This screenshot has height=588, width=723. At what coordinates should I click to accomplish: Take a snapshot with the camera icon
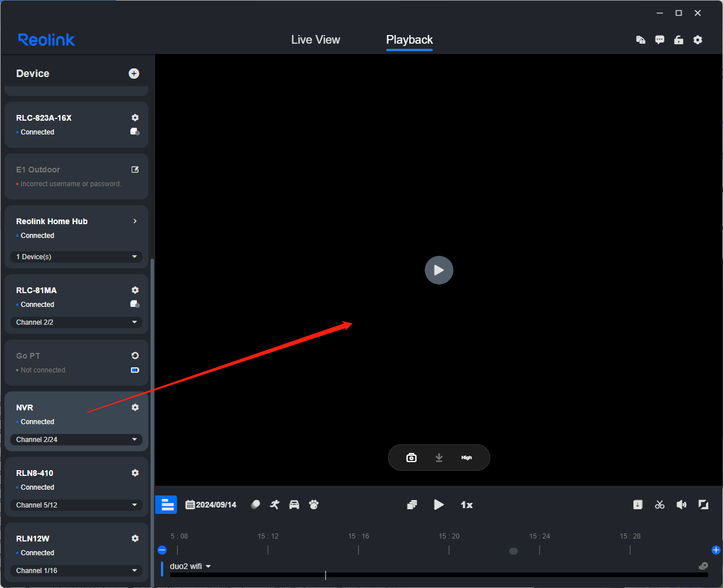pyautogui.click(x=412, y=458)
